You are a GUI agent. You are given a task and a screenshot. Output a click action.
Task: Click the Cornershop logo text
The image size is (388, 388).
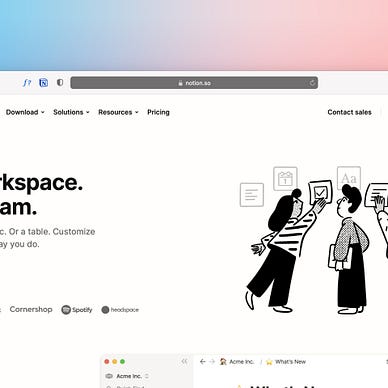pos(31,309)
